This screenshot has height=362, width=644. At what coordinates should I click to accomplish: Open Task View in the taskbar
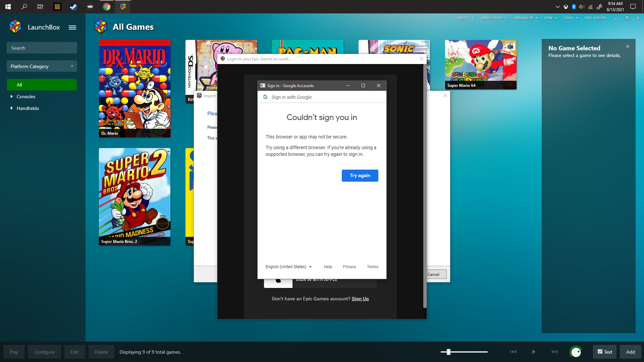tap(40, 7)
